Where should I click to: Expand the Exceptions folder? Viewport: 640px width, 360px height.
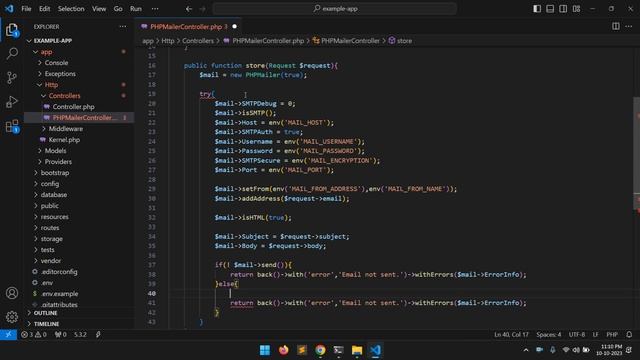(x=60, y=74)
